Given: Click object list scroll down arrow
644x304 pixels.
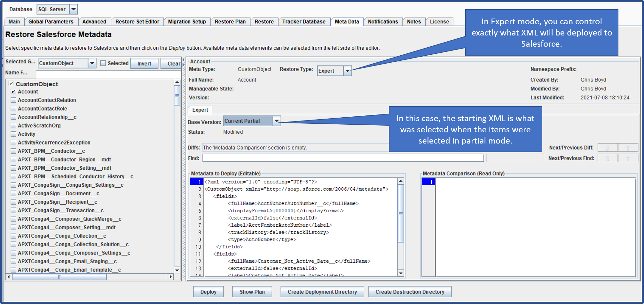Looking at the screenshot, I should pos(177,270).
